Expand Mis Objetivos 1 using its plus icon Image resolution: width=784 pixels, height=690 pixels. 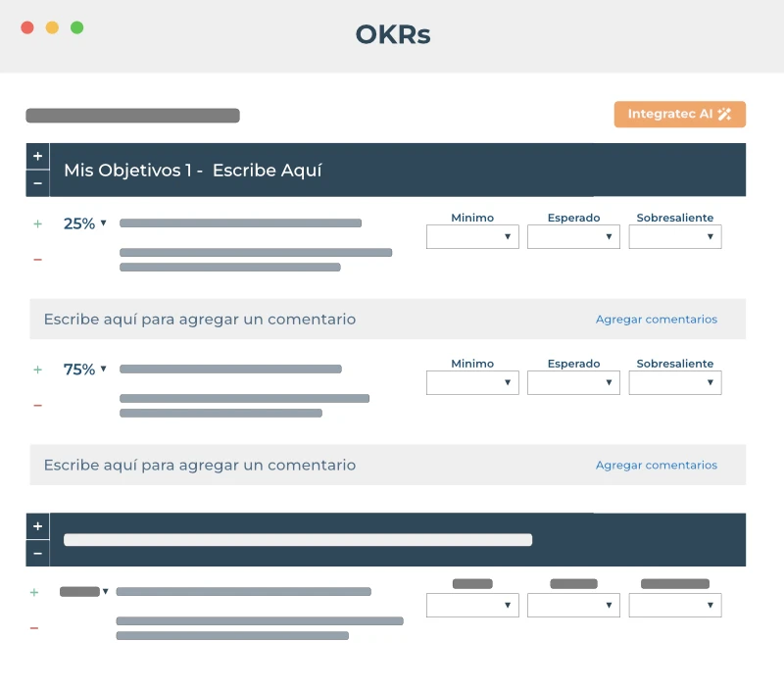(37, 156)
